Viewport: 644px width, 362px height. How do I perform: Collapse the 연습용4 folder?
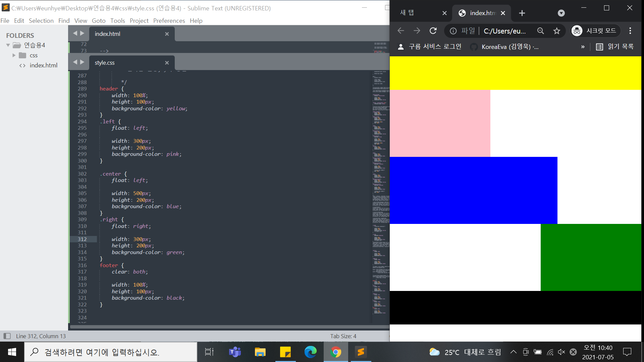pos(8,45)
